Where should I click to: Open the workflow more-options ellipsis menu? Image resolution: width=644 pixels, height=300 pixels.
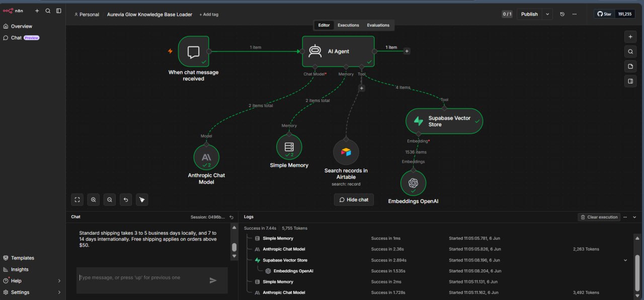(x=575, y=14)
